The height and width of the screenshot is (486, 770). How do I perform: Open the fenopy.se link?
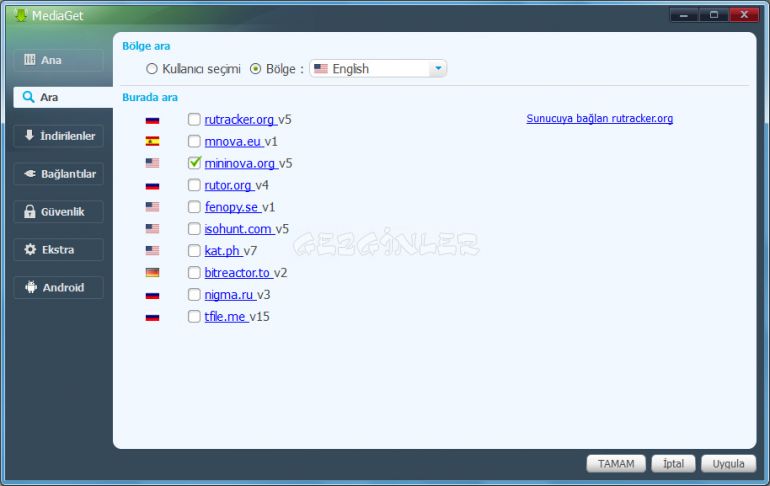point(232,207)
